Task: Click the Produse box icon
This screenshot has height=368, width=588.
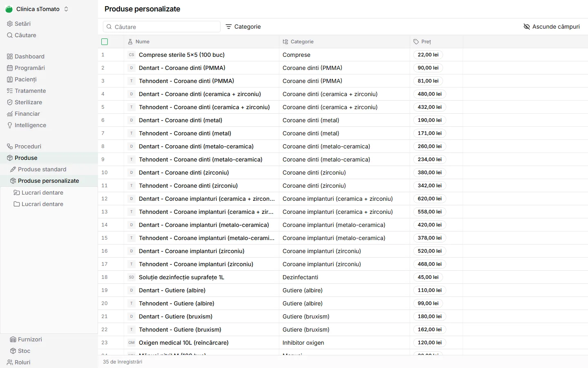Action: (x=10, y=158)
